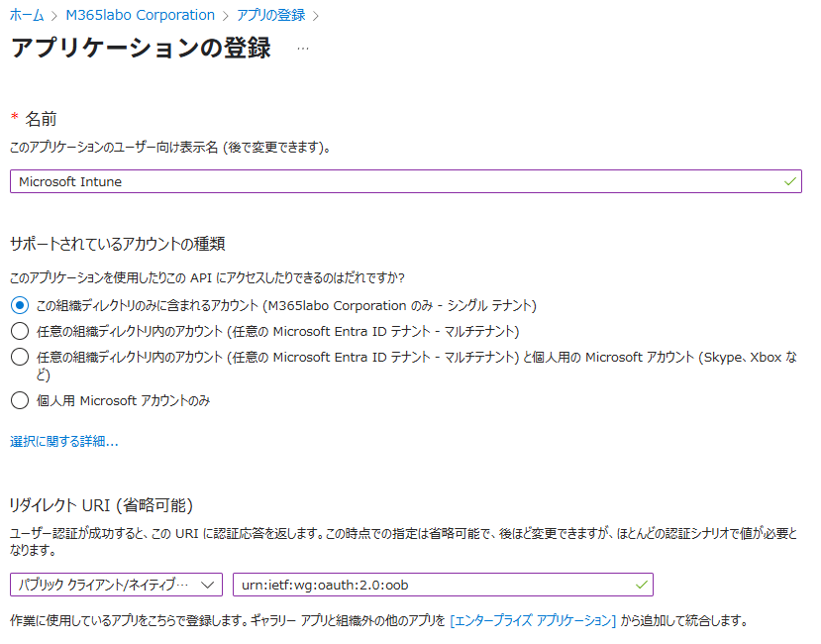Choose multitenant plus personal Microsoft accounts option
Image resolution: width=821 pixels, height=644 pixels.
pyautogui.click(x=19, y=357)
